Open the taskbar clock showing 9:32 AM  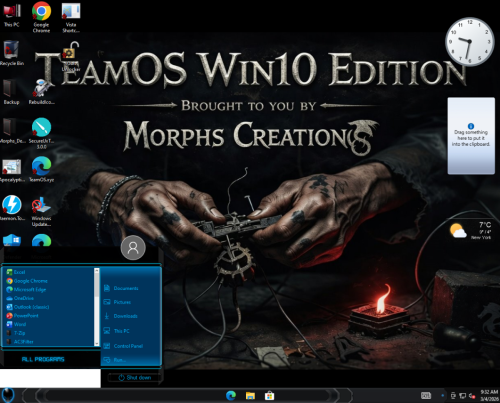[489, 396]
